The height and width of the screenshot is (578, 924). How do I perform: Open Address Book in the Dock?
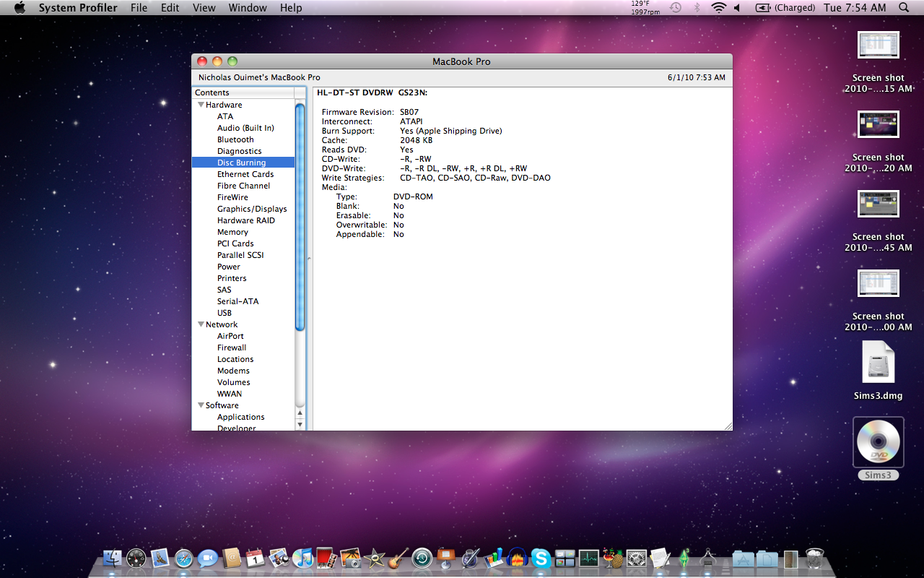[232, 558]
